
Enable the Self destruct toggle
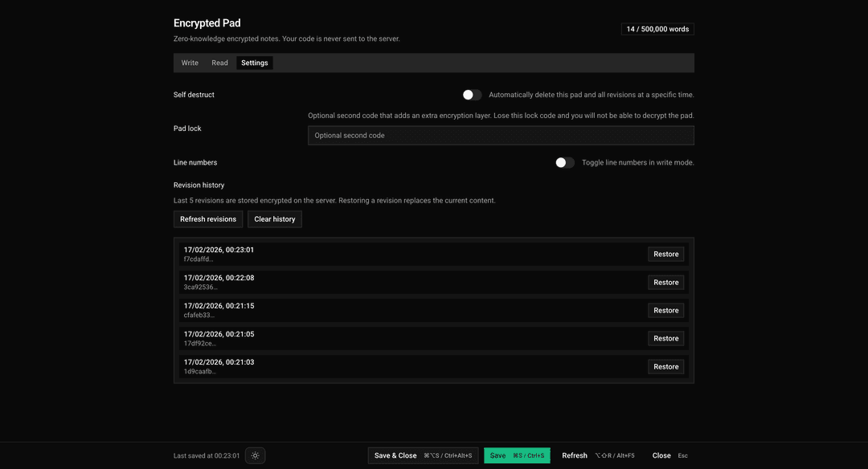472,95
